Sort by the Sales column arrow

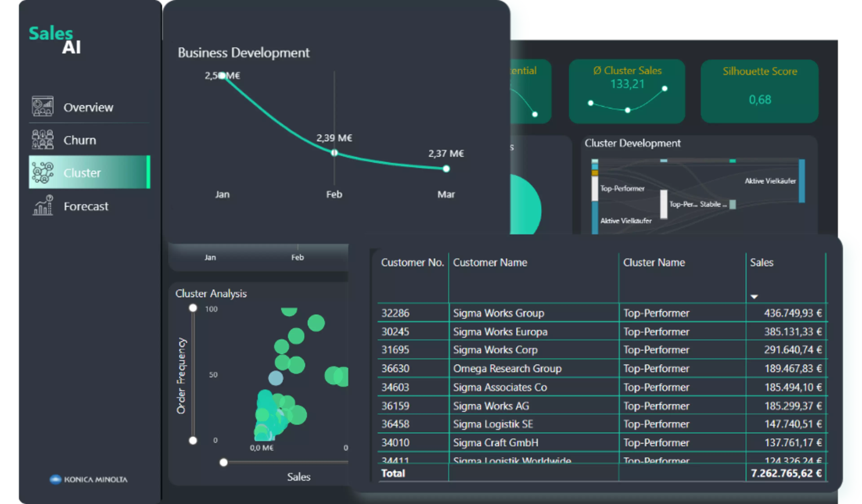point(754,296)
